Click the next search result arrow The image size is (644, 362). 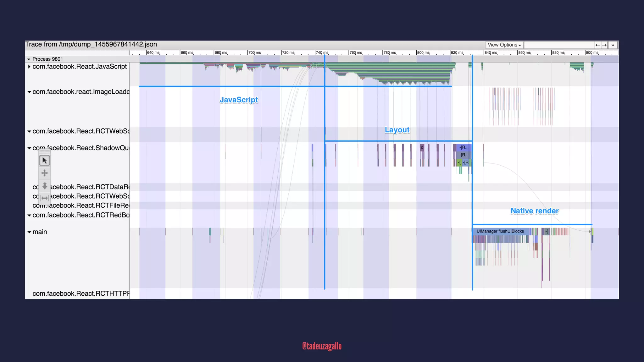604,45
